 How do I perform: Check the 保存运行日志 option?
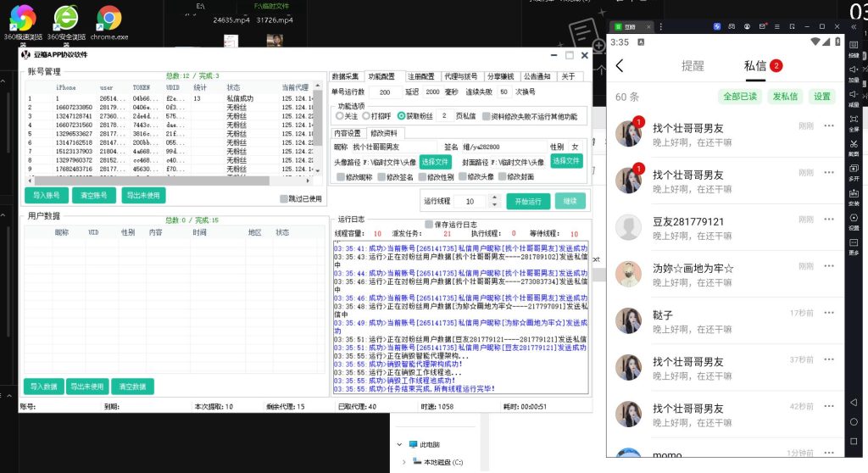point(429,224)
